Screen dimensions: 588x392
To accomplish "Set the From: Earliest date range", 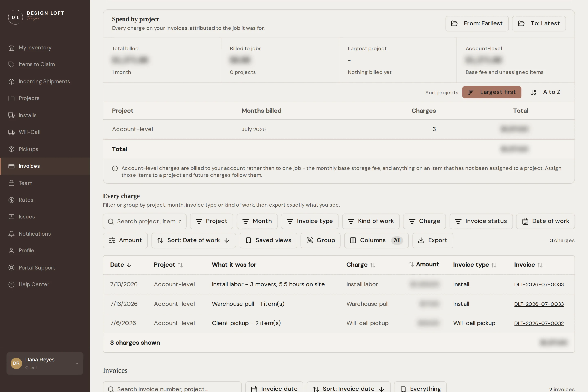I will point(477,24).
